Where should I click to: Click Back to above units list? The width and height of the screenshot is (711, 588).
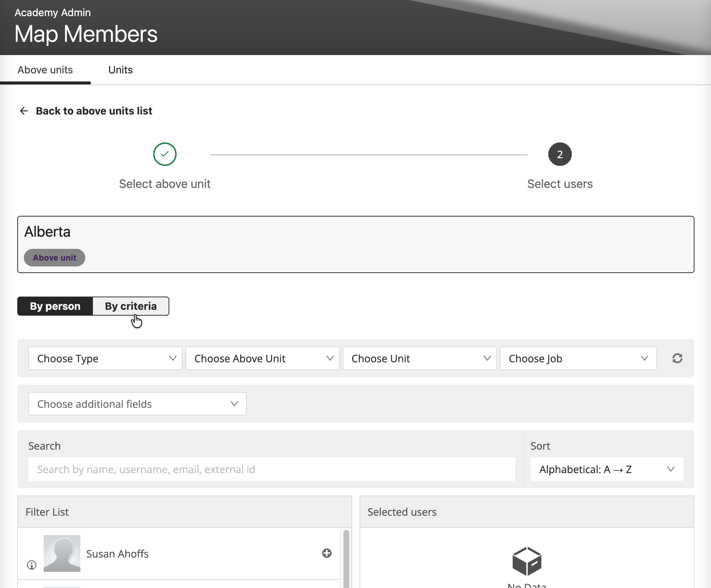click(94, 111)
